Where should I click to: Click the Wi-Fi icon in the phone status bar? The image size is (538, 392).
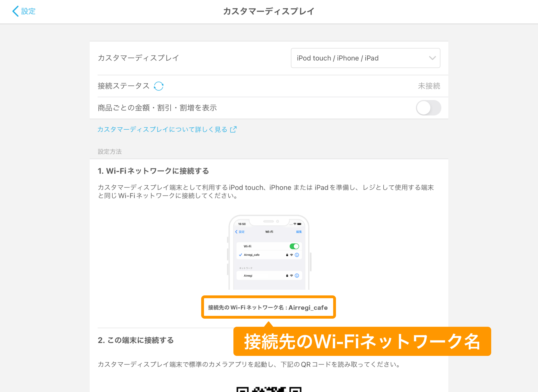tap(294, 224)
